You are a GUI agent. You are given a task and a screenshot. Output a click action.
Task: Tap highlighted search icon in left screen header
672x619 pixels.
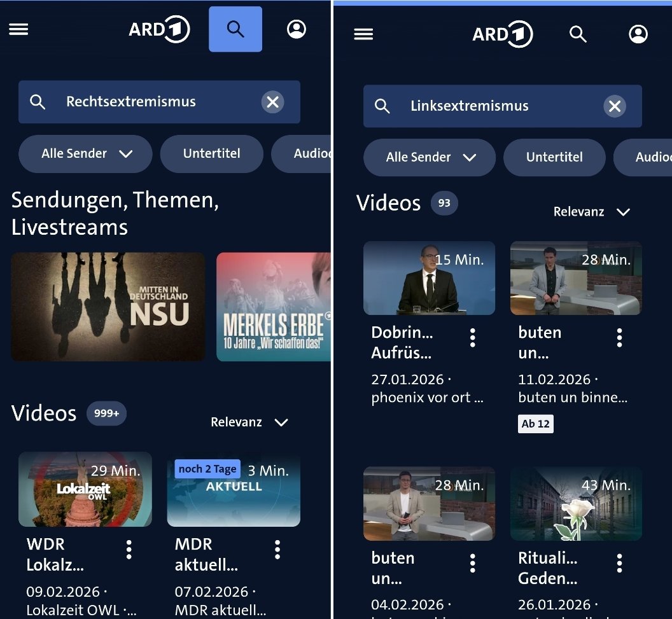click(235, 29)
